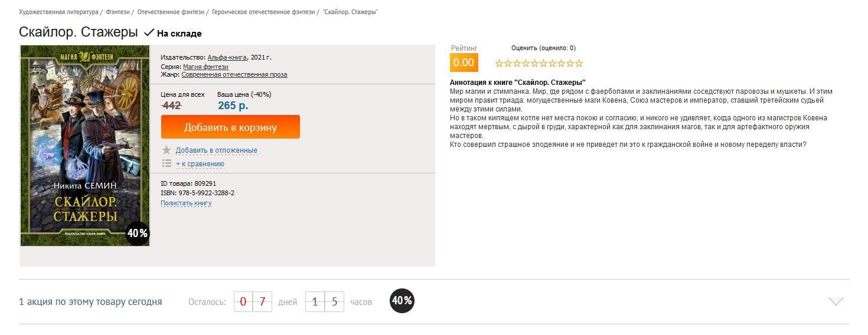
Task: Open the 'Альфа-книга' publisher link
Action: (227, 57)
